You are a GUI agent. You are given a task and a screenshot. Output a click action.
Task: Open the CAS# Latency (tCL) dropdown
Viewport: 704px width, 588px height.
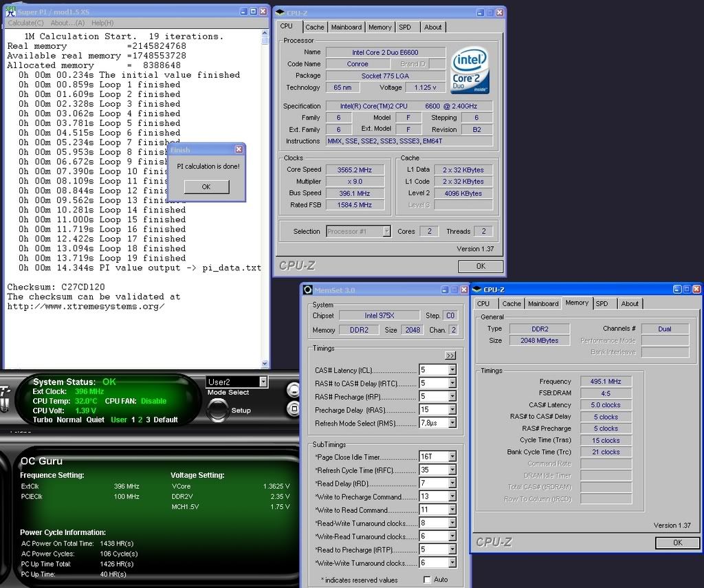[452, 370]
